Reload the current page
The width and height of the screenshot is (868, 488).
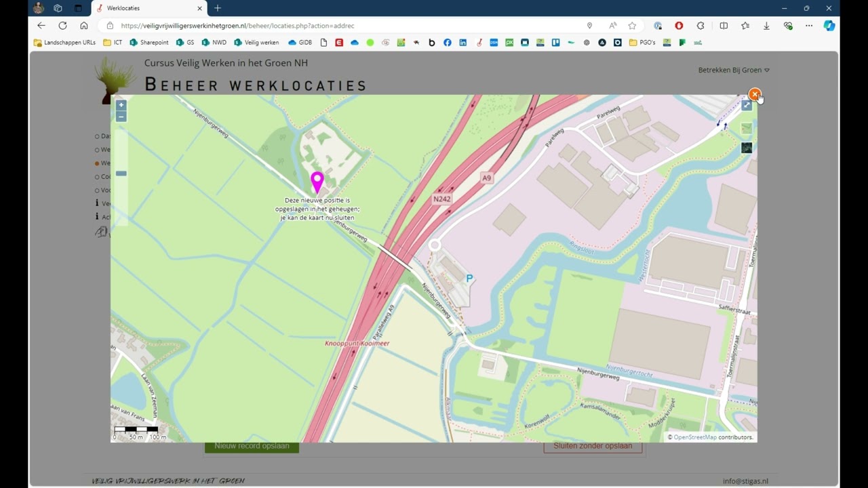coord(62,26)
